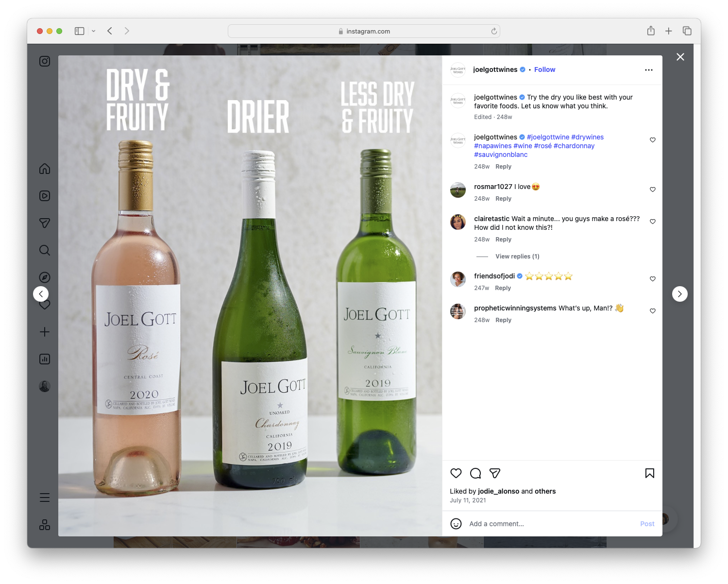Screen dimensions: 728x584
Task: Close the post overlay with X
Action: point(680,57)
